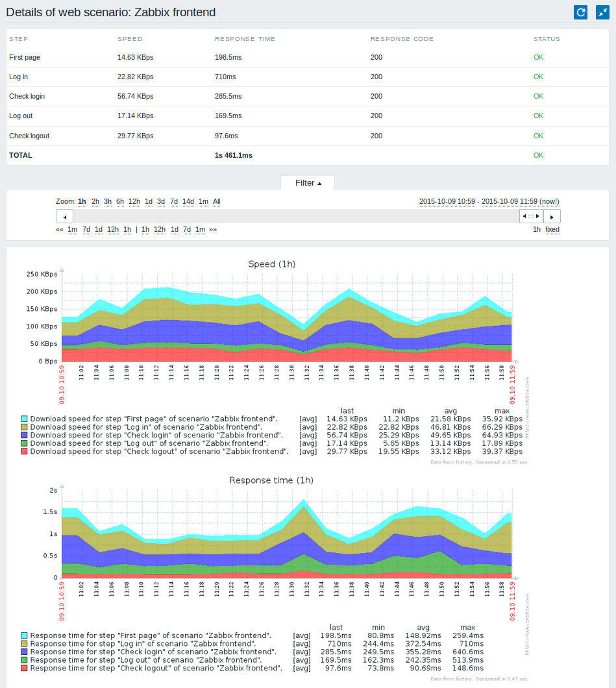Move forward 12h in time
616x688 pixels.
(x=160, y=229)
